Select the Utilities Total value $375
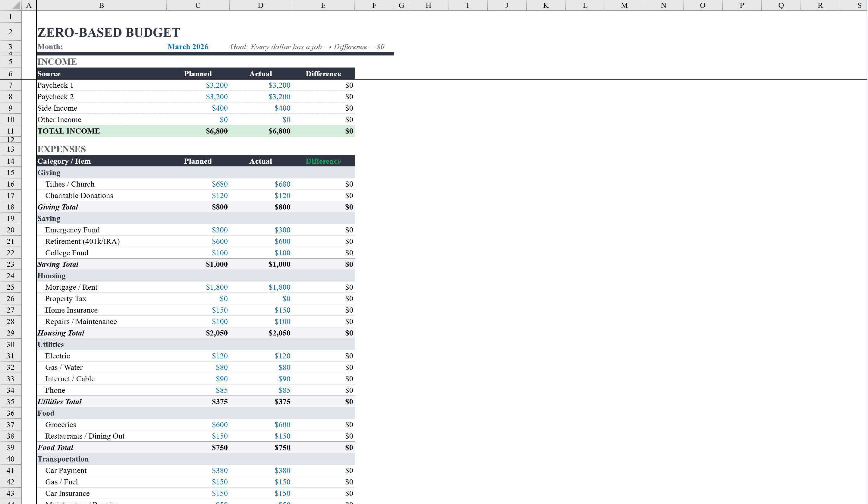Viewport: 868px width, 504px height. point(220,402)
